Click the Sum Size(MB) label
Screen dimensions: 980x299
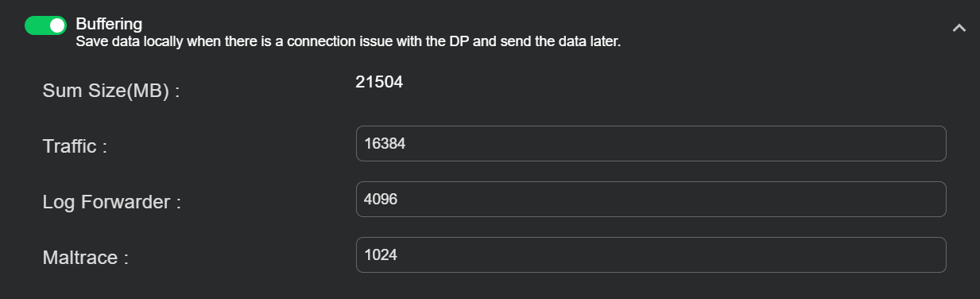coord(111,91)
